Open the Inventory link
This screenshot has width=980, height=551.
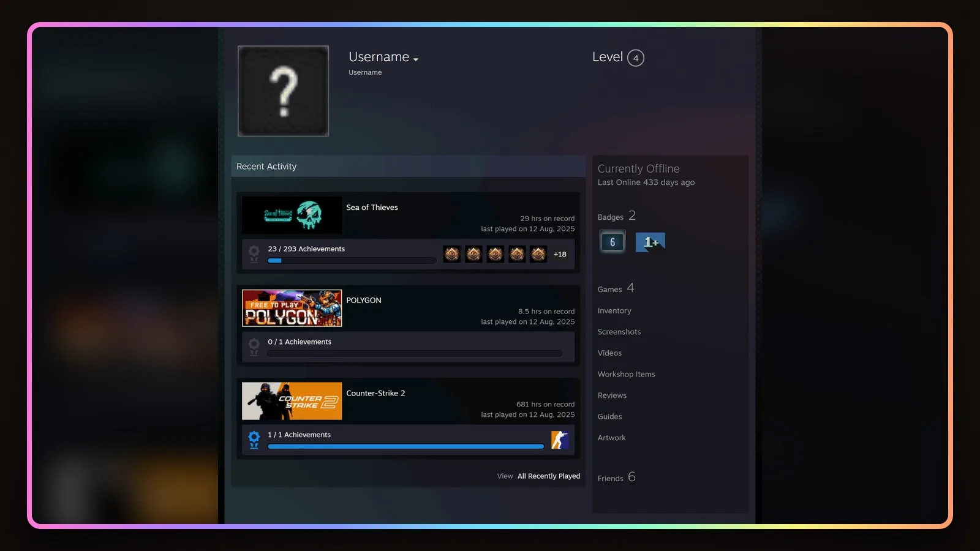[614, 311]
